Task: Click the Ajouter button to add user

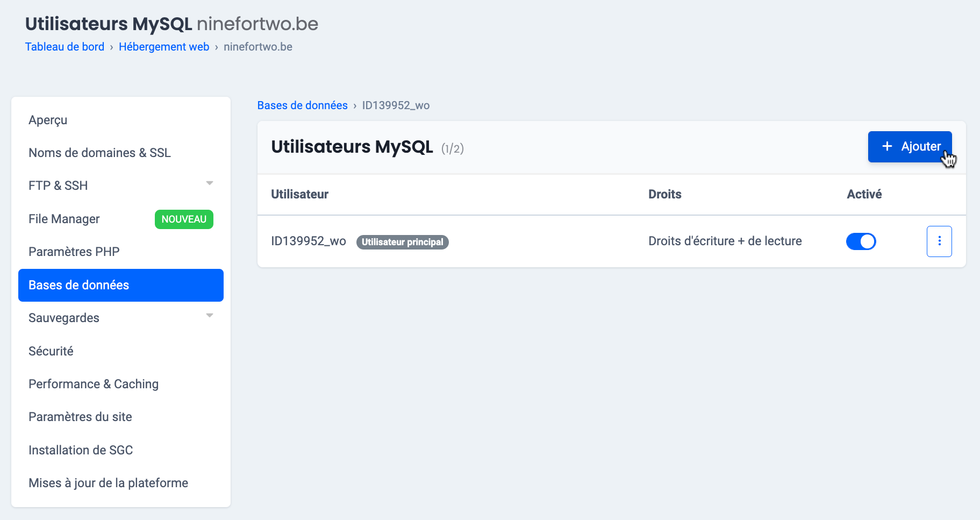Action: coord(909,147)
